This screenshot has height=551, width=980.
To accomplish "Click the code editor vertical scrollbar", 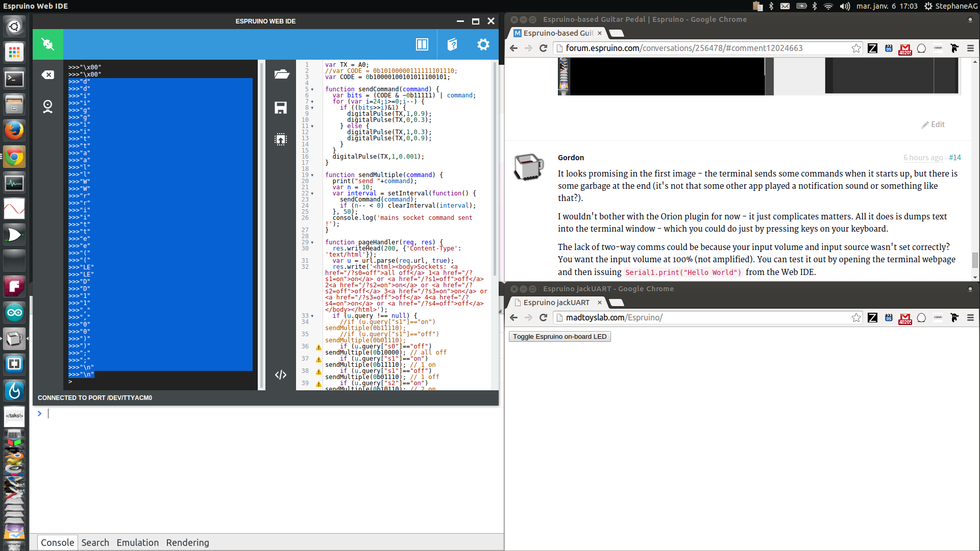I will (495, 168).
